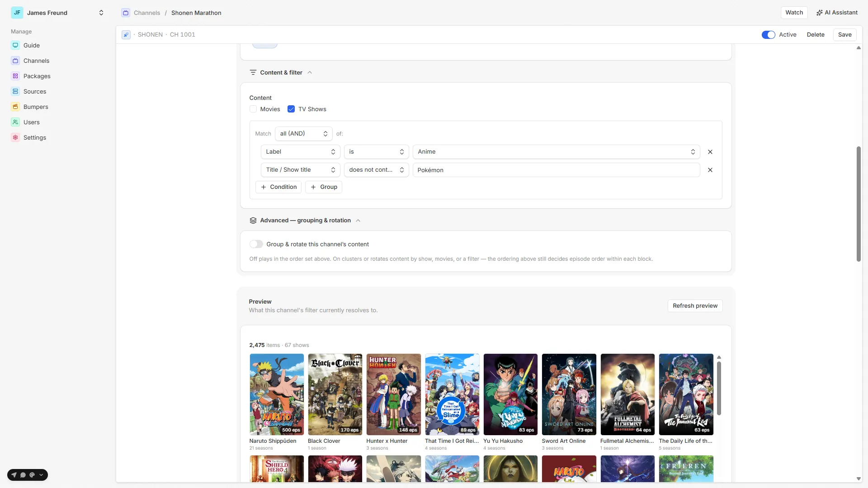Click the Content & filter list icon

point(253,72)
